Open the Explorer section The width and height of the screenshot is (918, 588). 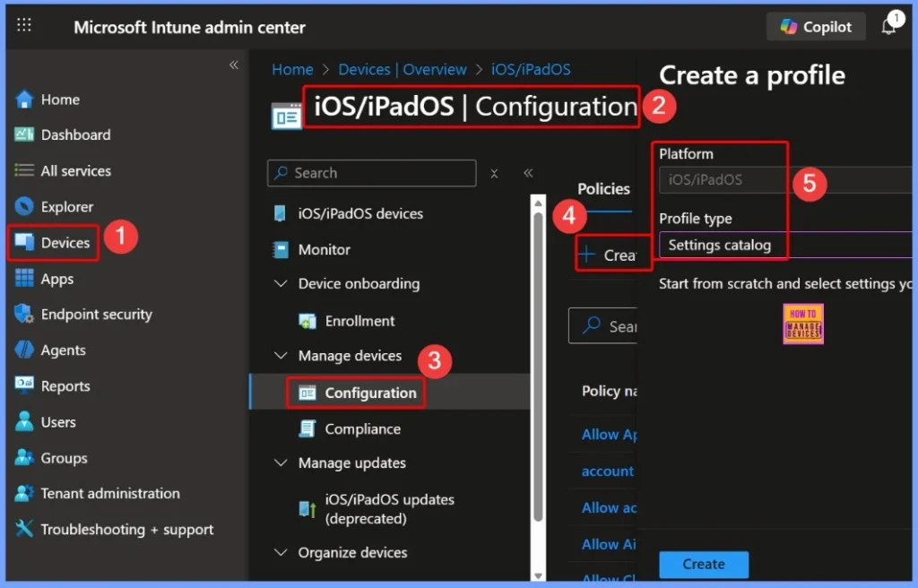[x=65, y=206]
